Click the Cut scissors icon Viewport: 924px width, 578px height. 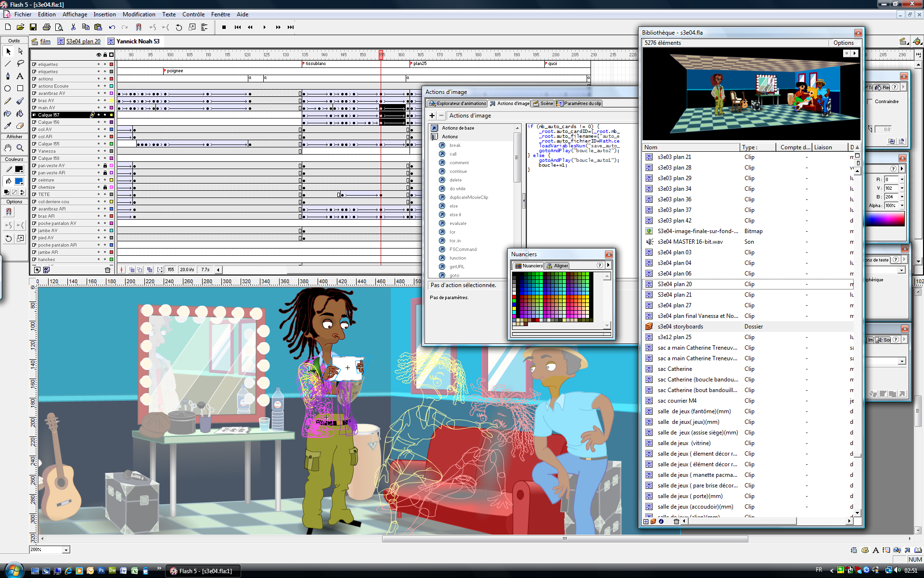(73, 27)
